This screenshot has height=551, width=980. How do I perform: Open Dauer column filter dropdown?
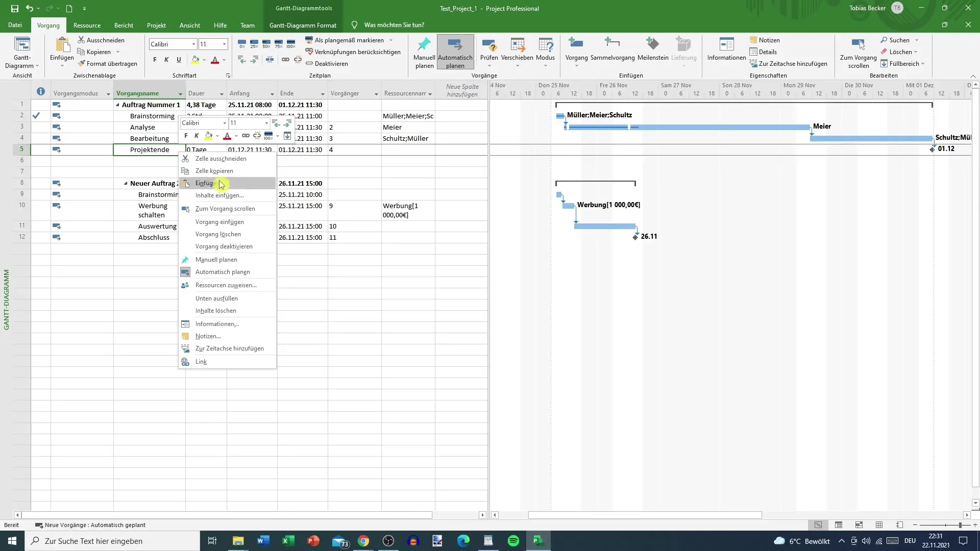click(x=222, y=94)
